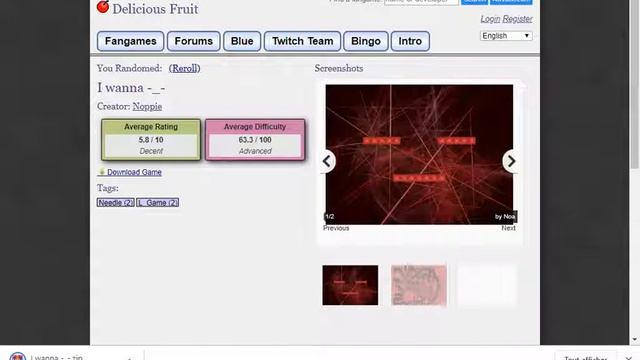Viewport: 640px width, 360px height.
Task: Select the Blue nav button
Action: [x=242, y=41]
